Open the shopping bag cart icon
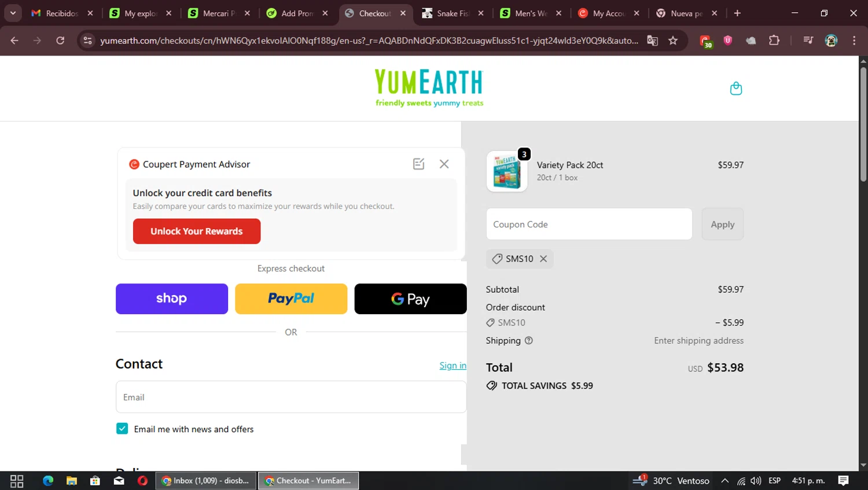The image size is (868, 490). (x=735, y=89)
